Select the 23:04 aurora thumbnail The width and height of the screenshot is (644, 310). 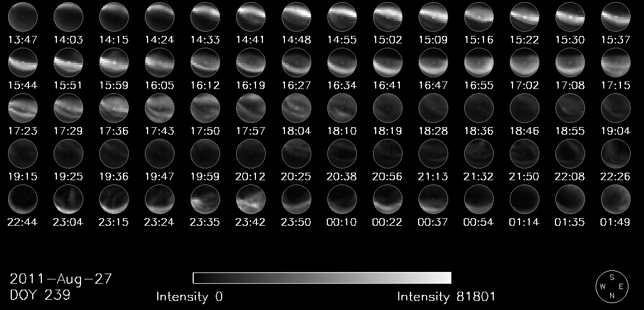coord(68,200)
